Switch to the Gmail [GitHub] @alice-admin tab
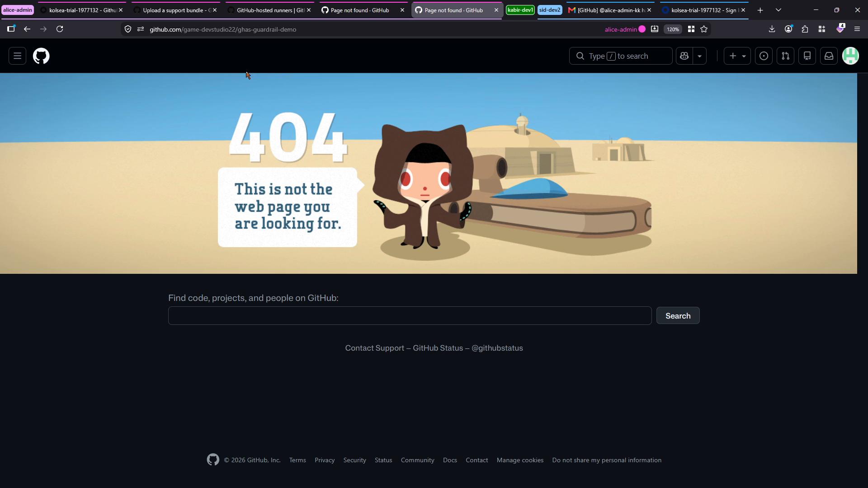The image size is (868, 488). [610, 10]
